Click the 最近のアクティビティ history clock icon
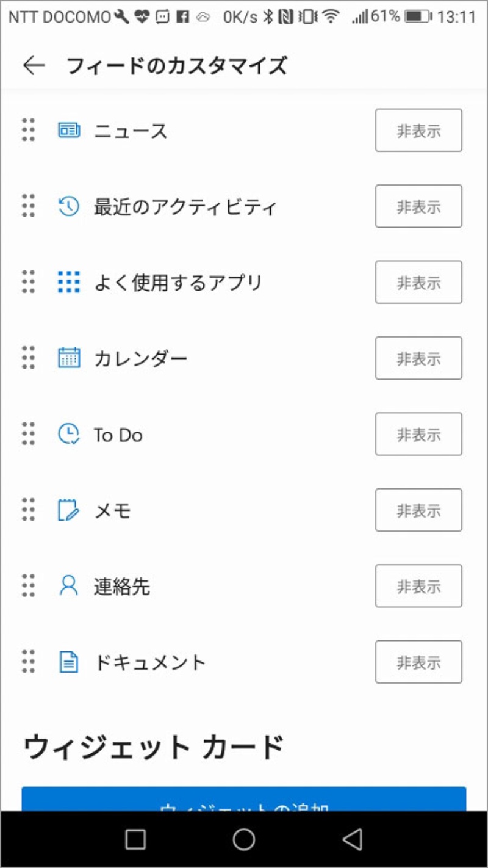This screenshot has width=488, height=868. [x=69, y=206]
